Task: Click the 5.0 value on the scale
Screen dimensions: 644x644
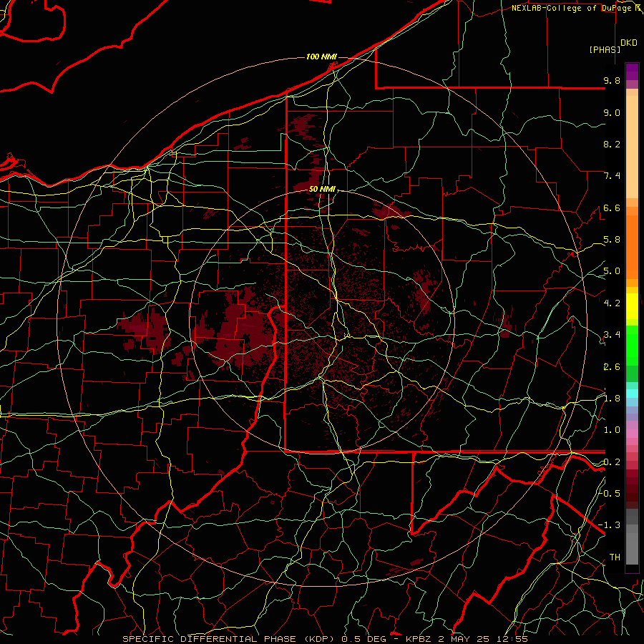Action: point(612,271)
